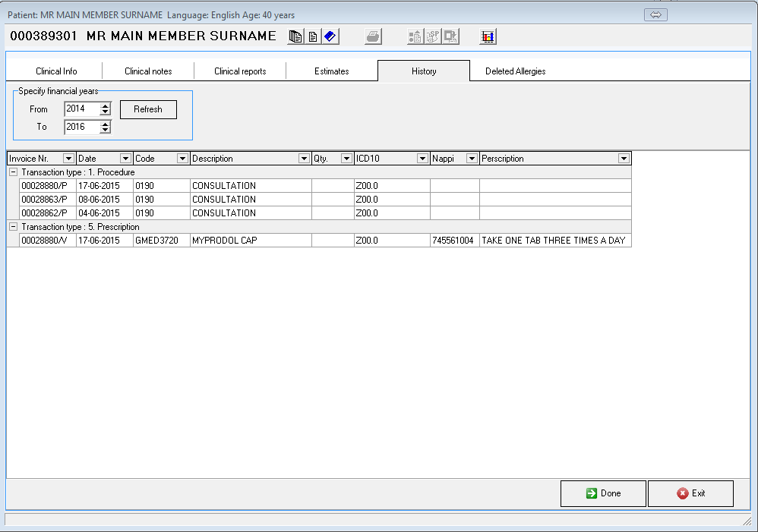Viewport: 758px width, 532px height.
Task: Open the blue book icon
Action: tap(330, 36)
